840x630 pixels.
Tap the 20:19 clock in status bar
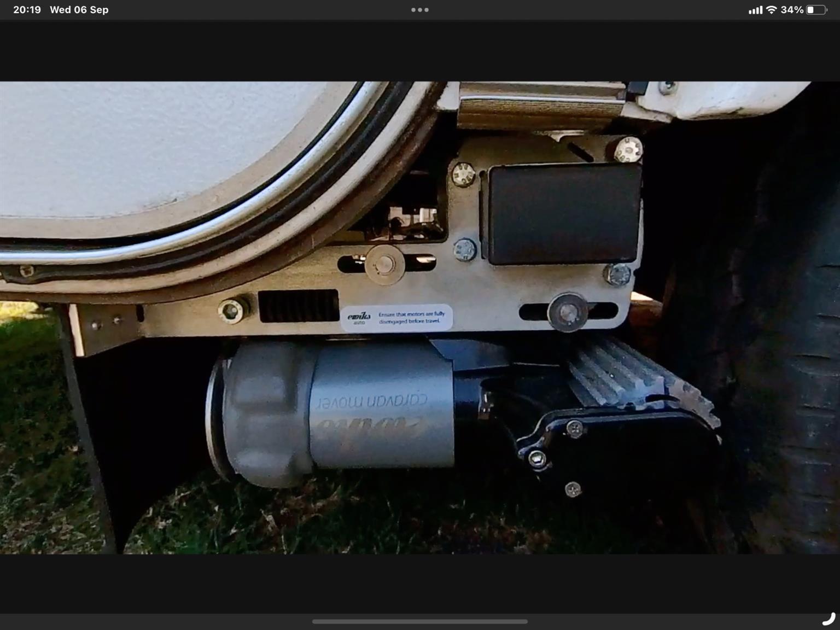(27, 10)
